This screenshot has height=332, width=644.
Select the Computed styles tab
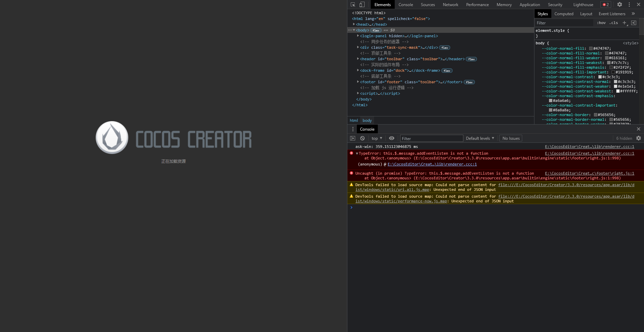(x=564, y=14)
